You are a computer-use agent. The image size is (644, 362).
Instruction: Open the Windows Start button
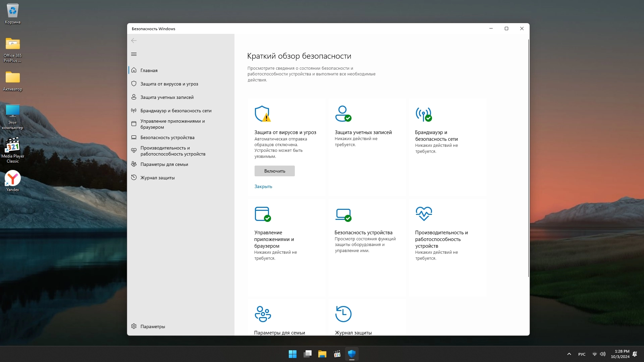[292, 354]
